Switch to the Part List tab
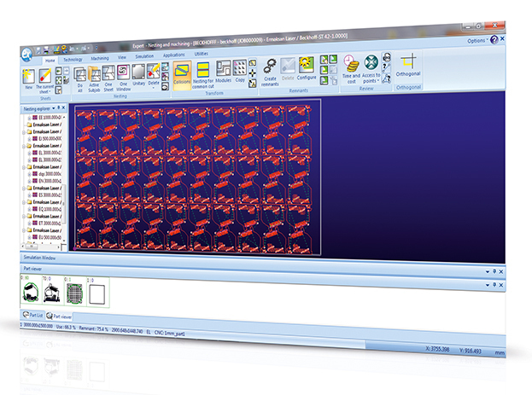This screenshot has height=395, width=532. pyautogui.click(x=32, y=315)
